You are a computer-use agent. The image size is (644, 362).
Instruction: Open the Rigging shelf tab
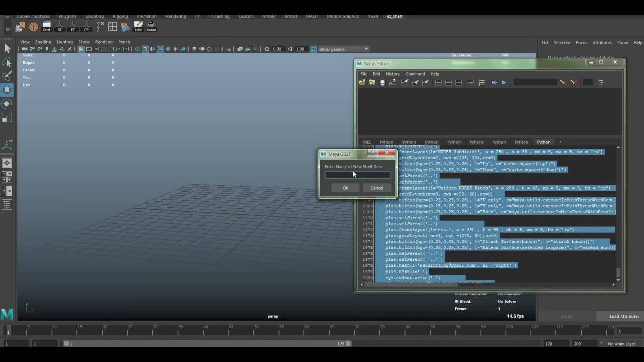(120, 16)
